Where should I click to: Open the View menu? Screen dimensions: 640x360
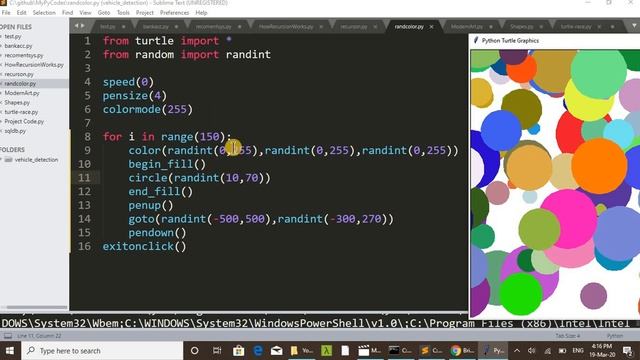tap(85, 13)
